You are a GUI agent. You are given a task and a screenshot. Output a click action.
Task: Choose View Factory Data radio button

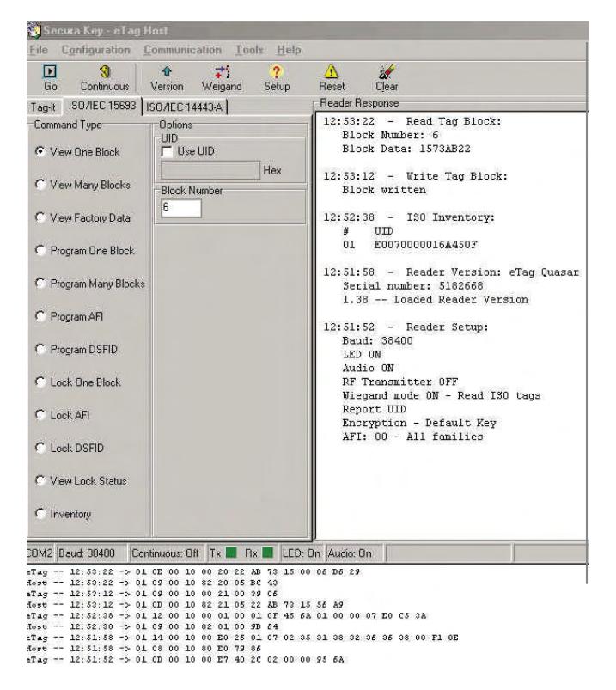point(40,217)
